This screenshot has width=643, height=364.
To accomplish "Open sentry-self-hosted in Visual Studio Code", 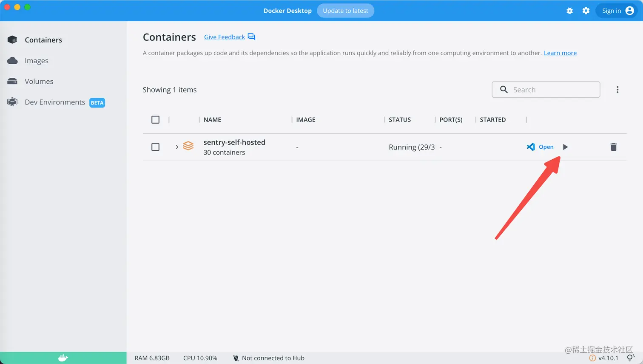I will click(x=540, y=147).
